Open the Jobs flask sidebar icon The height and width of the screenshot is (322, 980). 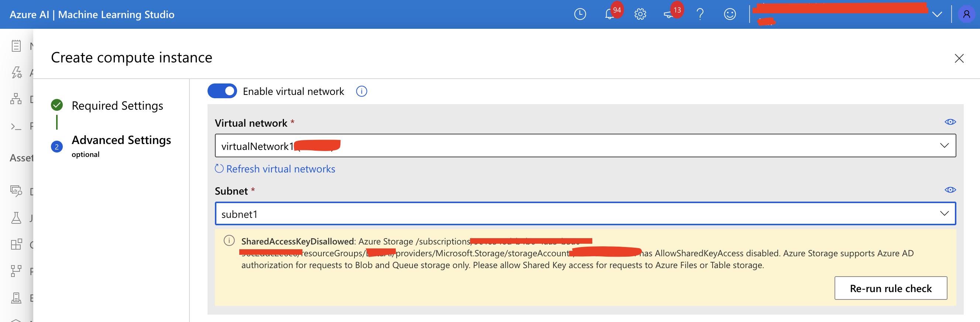click(16, 218)
